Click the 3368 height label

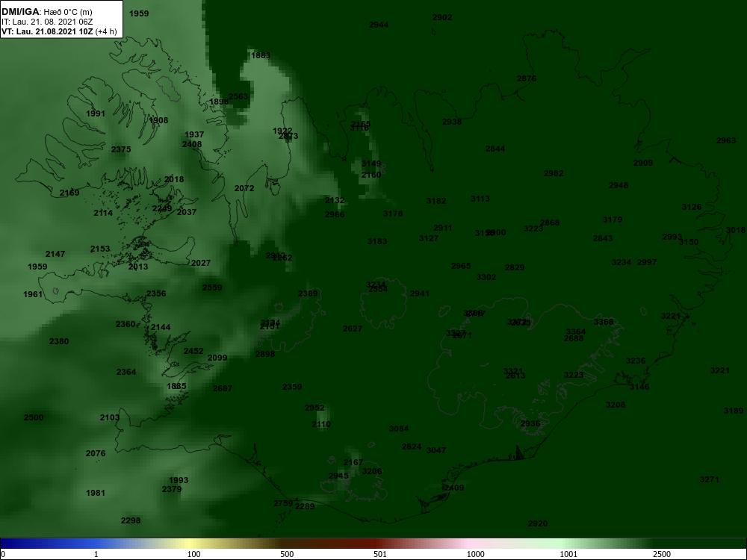604,322
